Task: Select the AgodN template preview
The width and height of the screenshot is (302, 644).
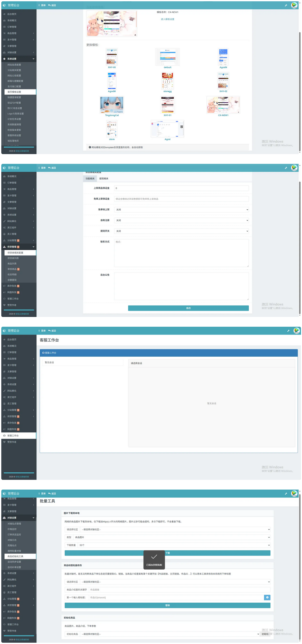Action: tap(223, 57)
